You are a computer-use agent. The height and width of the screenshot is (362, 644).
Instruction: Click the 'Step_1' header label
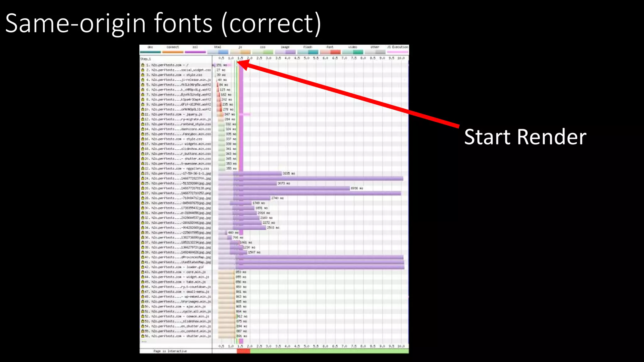click(x=146, y=59)
